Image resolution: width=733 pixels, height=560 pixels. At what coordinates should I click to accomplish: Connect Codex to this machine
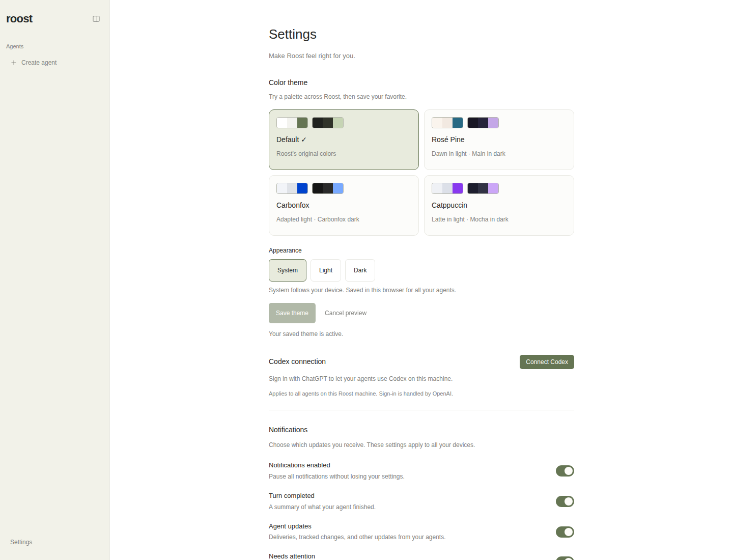[x=547, y=362]
